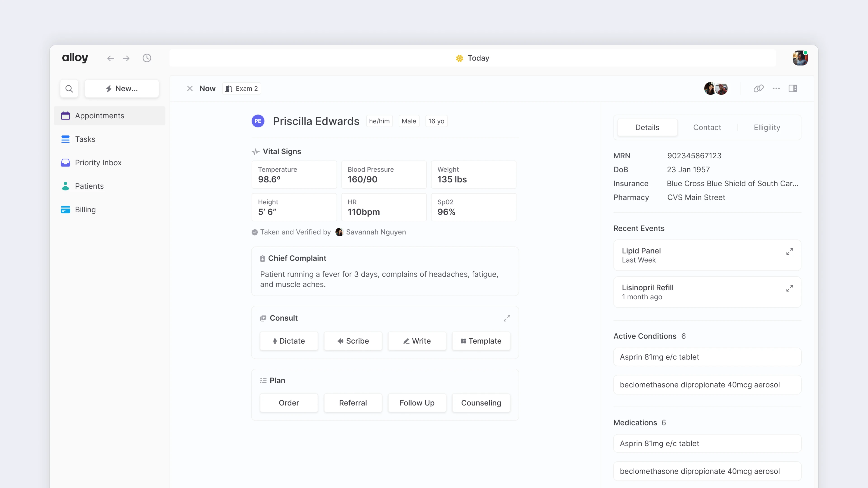Expand the Lipid Panel event
Screen dimensions: 868x488
coord(789,252)
